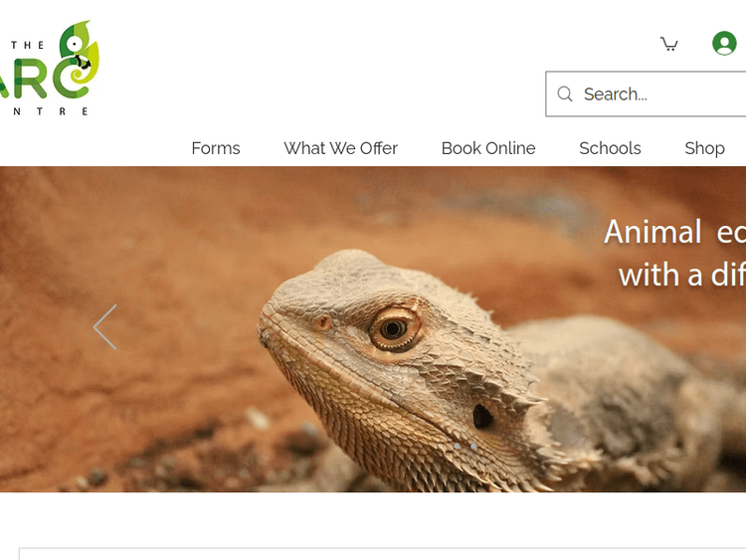Open the Forms menu item

tap(216, 148)
